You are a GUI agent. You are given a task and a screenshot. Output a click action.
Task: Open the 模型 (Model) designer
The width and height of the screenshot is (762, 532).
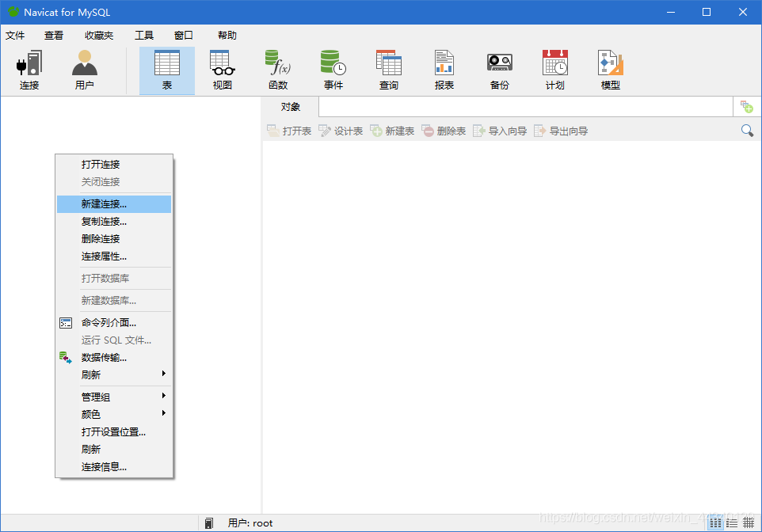[x=610, y=70]
